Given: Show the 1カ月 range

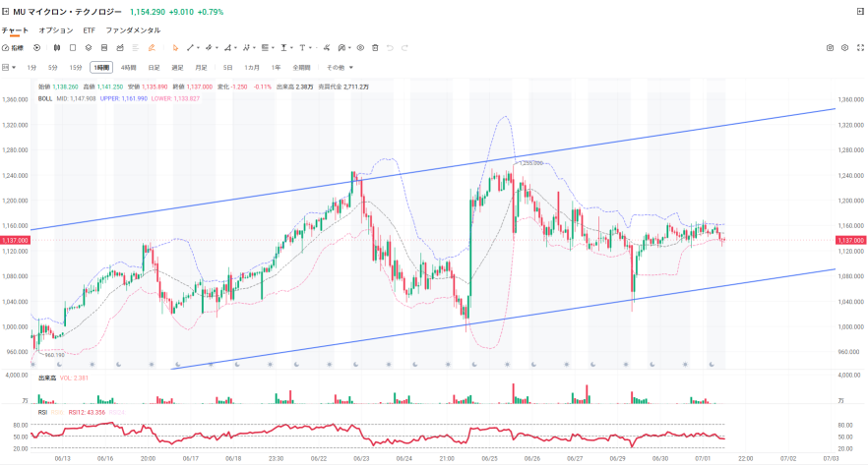Looking at the screenshot, I should (252, 68).
